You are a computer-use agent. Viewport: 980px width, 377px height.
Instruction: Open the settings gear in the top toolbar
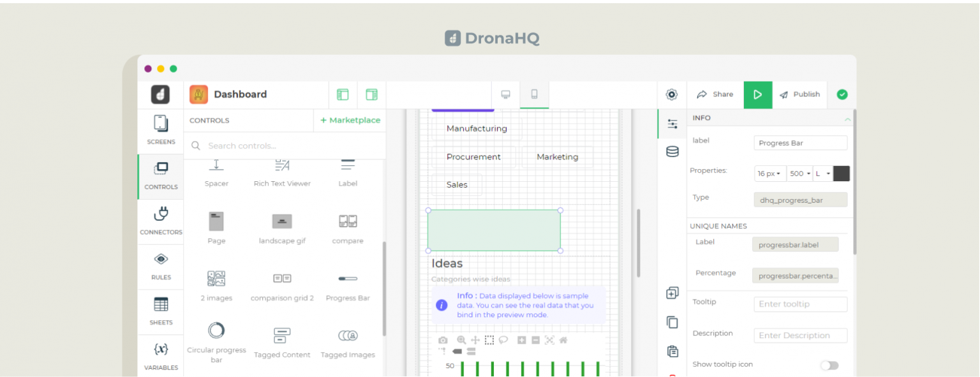click(672, 94)
